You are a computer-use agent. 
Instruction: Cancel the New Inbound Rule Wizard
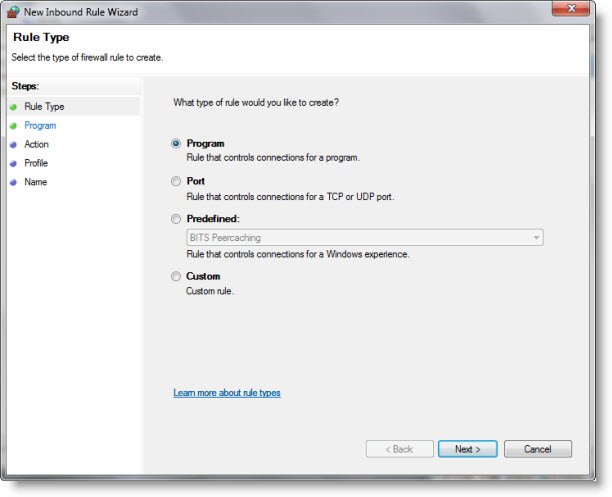click(537, 449)
